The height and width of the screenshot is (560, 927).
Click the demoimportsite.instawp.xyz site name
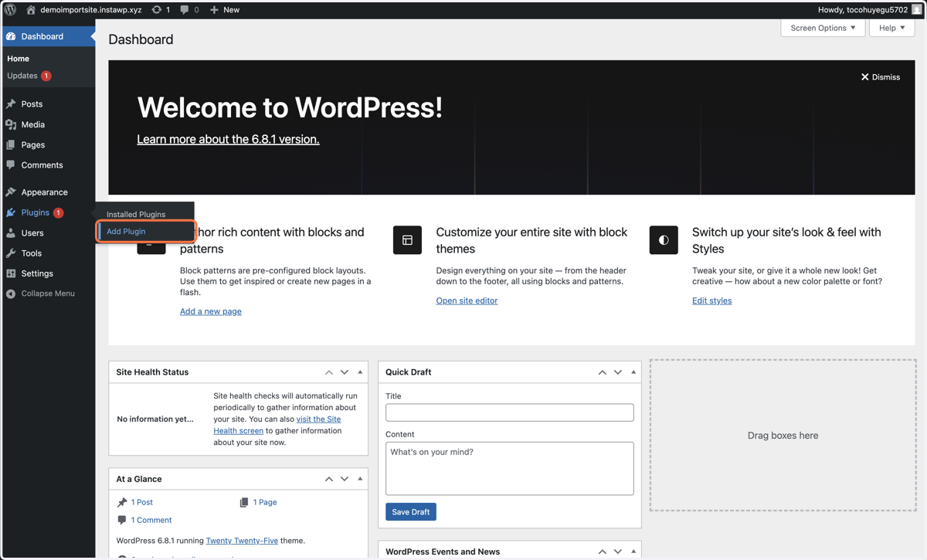click(91, 10)
